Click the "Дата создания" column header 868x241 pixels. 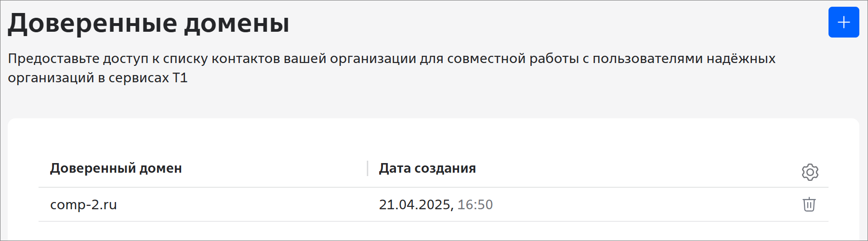click(427, 168)
